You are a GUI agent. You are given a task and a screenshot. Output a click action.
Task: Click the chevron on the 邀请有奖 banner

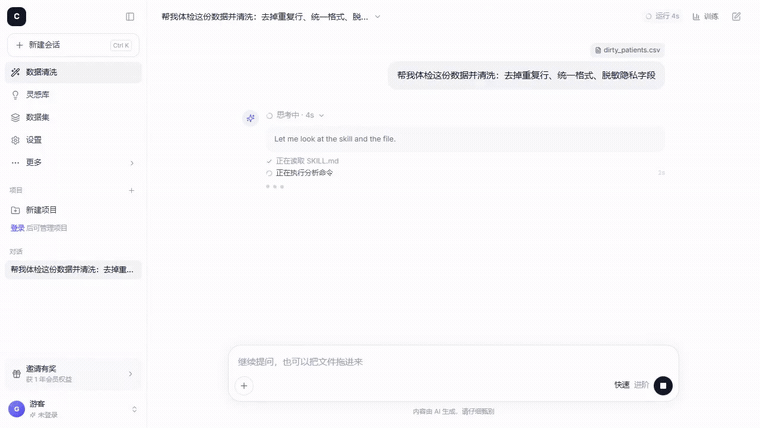pyautogui.click(x=130, y=374)
